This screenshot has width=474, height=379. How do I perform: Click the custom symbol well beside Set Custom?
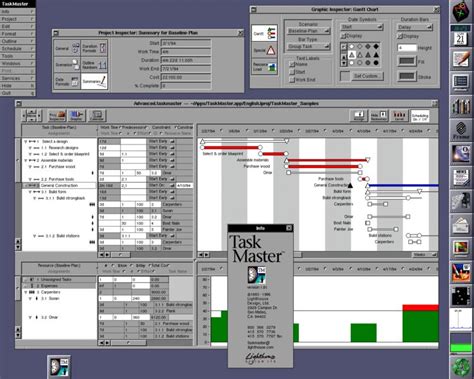[345, 76]
